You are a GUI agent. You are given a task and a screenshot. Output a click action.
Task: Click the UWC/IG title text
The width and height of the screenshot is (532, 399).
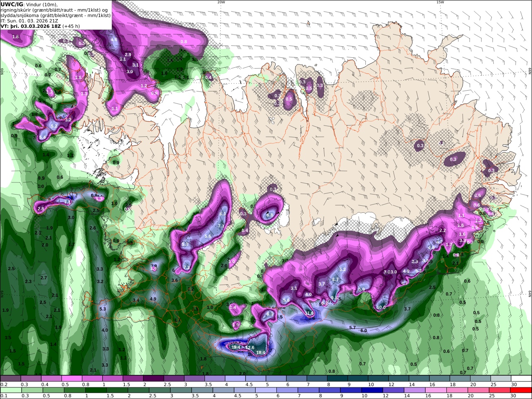pos(12,4)
